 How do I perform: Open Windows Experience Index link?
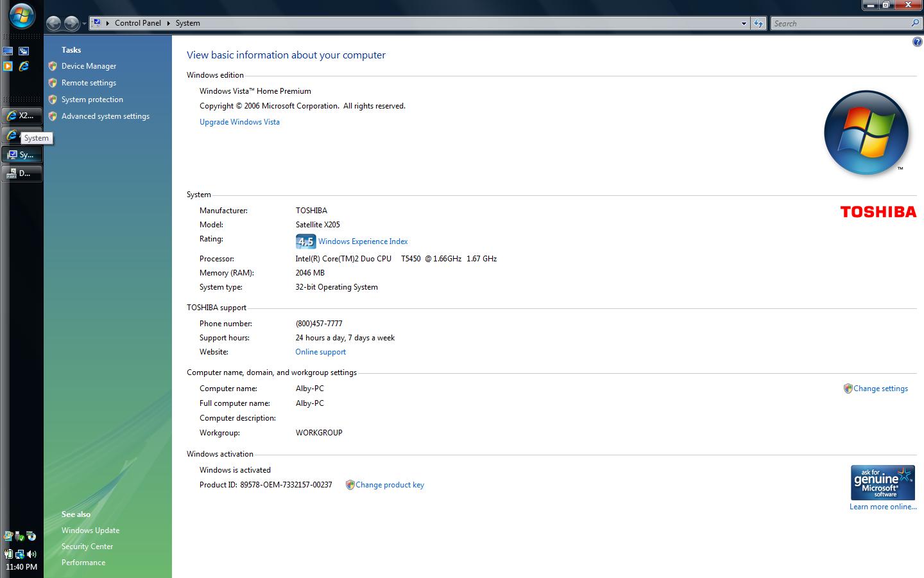tap(363, 241)
